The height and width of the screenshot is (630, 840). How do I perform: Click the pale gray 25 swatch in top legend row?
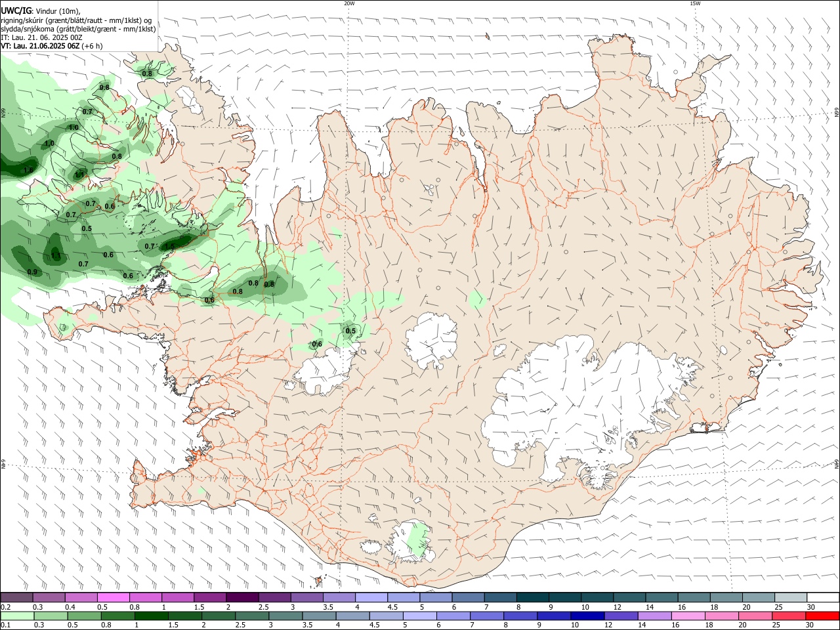point(791,598)
